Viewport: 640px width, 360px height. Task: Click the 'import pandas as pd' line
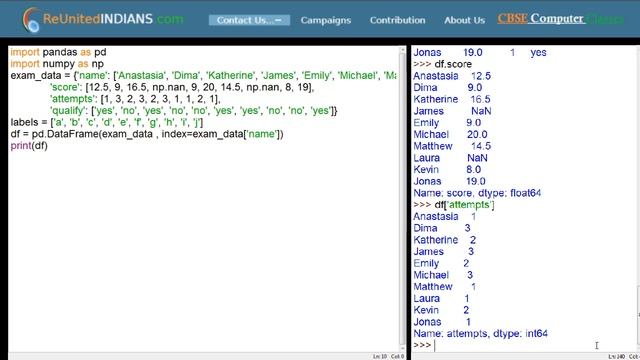(58, 52)
